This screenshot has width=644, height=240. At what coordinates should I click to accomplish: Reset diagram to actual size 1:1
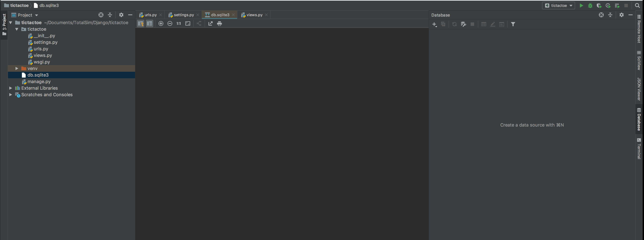point(178,23)
